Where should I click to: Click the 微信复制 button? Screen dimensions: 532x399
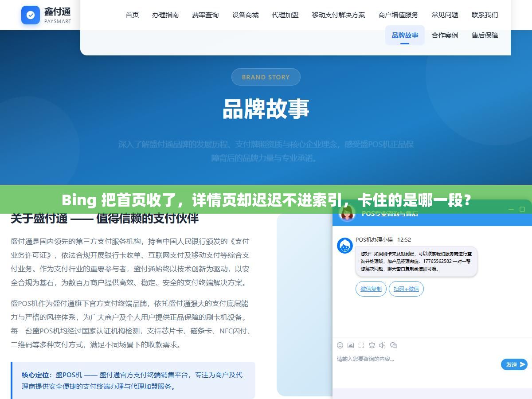pyautogui.click(x=371, y=289)
